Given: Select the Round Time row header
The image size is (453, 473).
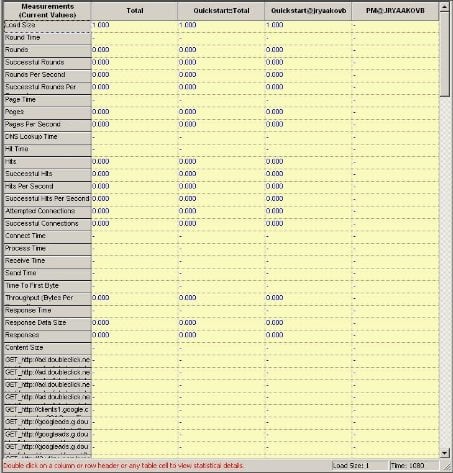Looking at the screenshot, I should [x=47, y=39].
